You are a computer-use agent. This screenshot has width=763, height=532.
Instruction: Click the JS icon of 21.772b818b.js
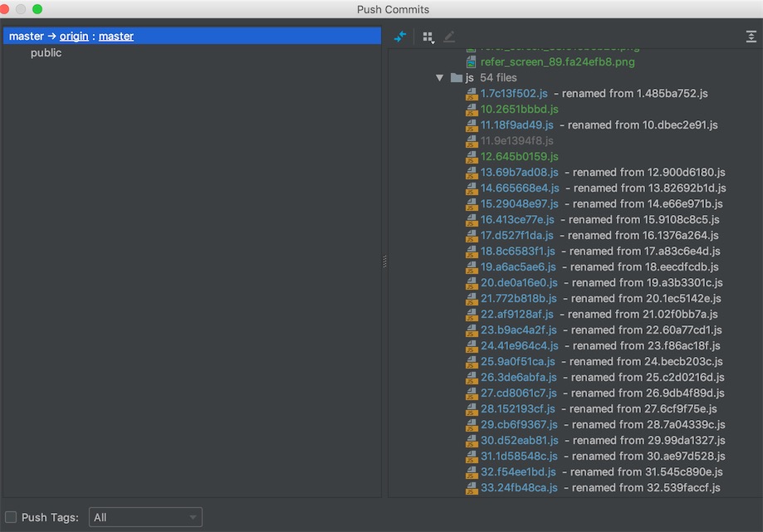[471, 299]
